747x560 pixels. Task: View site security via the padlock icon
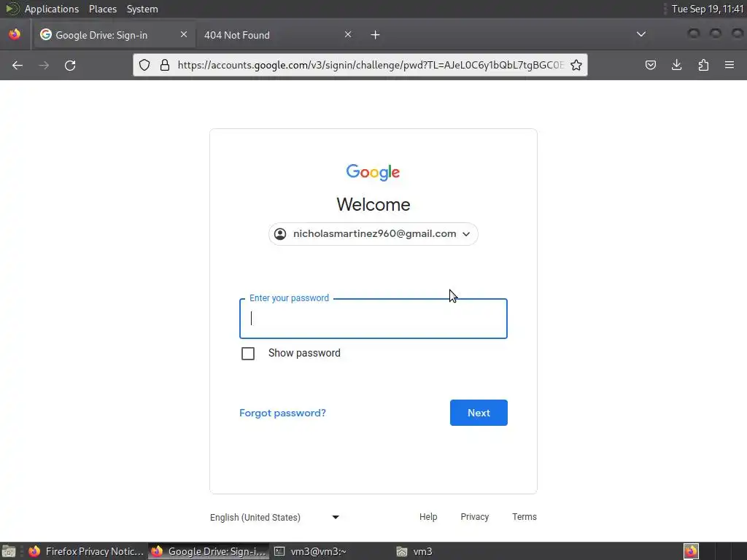tap(165, 65)
